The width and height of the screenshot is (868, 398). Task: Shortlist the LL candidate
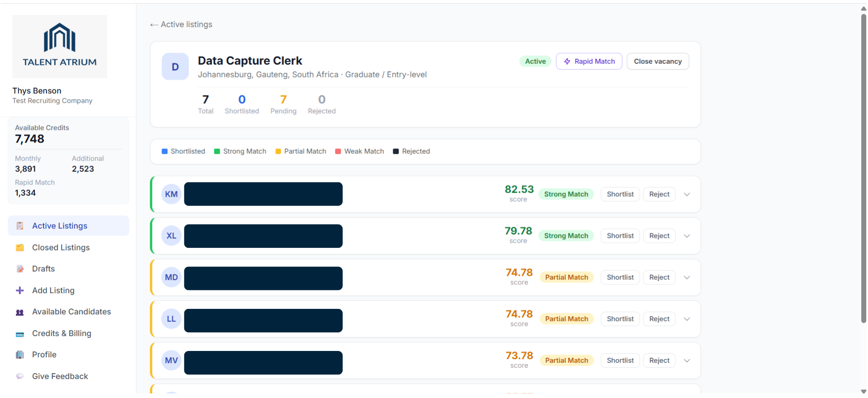[x=620, y=319]
